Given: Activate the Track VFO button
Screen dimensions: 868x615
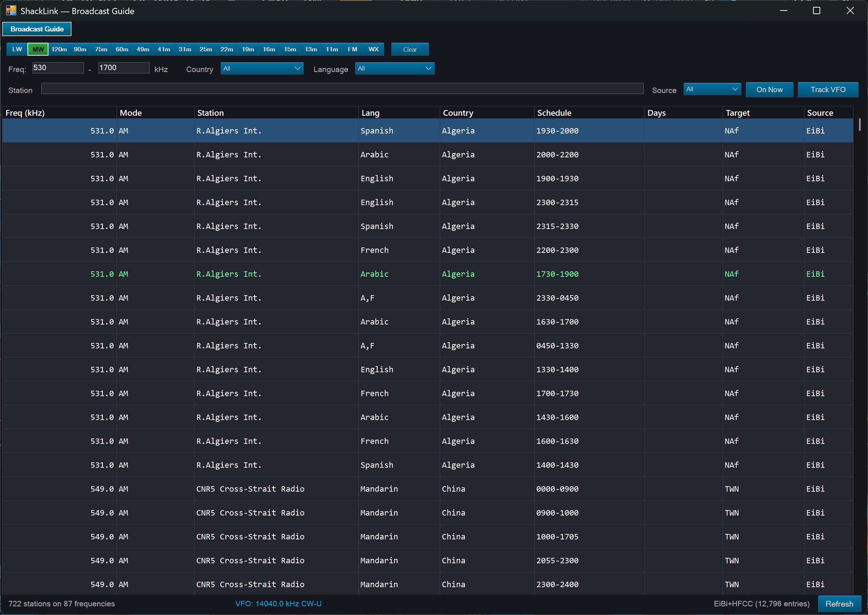Looking at the screenshot, I should click(828, 90).
